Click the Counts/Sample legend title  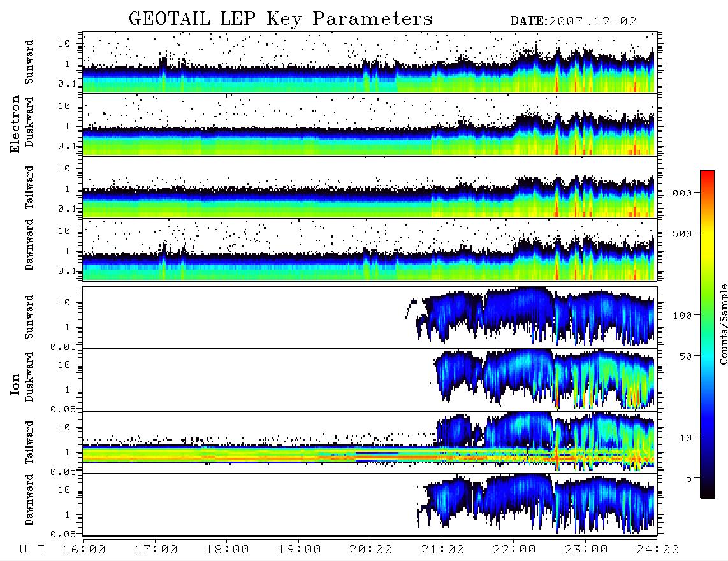point(723,324)
